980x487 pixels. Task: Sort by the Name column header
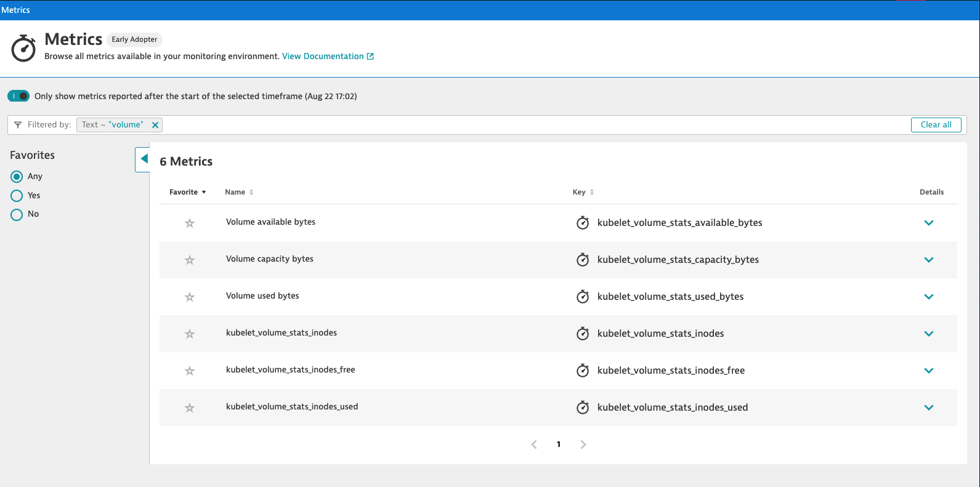coord(239,192)
